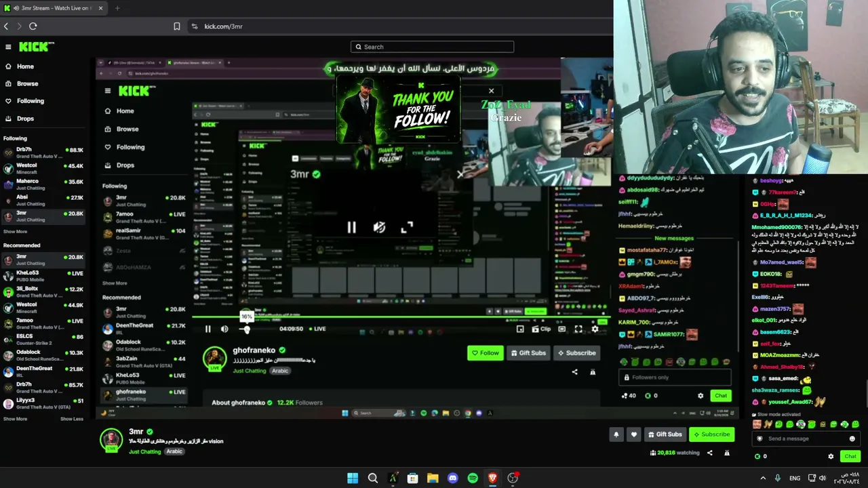Switch the ENG input language in the system tray
Viewport: 868px width, 488px height.
[795, 478]
